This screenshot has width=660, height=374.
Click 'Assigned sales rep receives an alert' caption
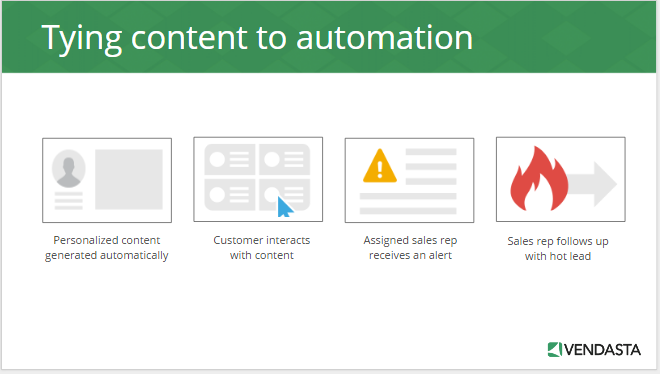pyautogui.click(x=410, y=247)
